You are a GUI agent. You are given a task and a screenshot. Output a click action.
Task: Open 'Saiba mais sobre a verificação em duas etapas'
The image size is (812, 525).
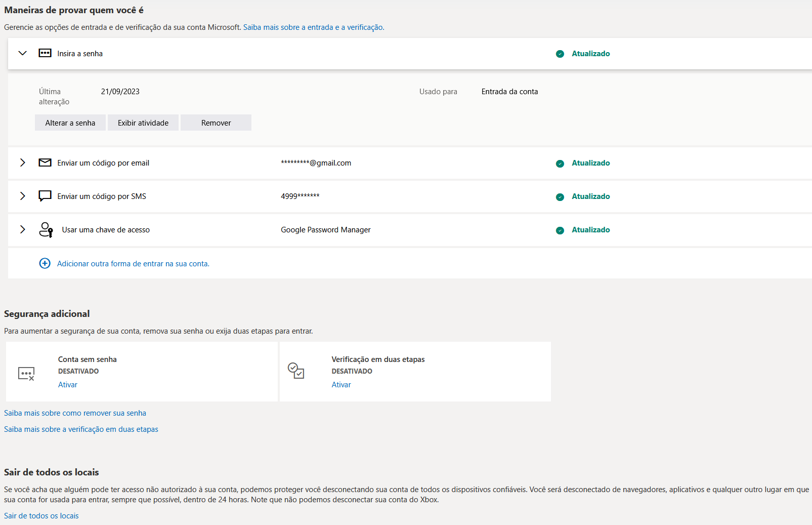(x=81, y=429)
